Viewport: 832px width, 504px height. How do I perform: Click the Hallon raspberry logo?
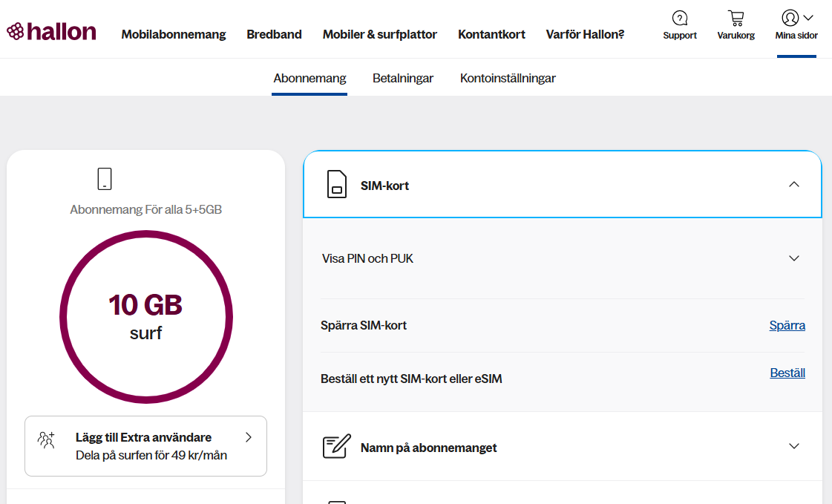click(51, 31)
